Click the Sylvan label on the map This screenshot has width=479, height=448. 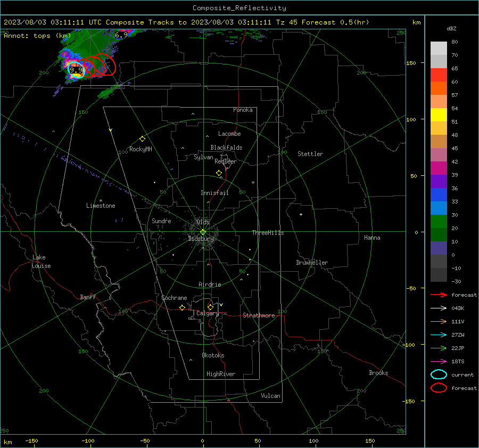click(203, 157)
